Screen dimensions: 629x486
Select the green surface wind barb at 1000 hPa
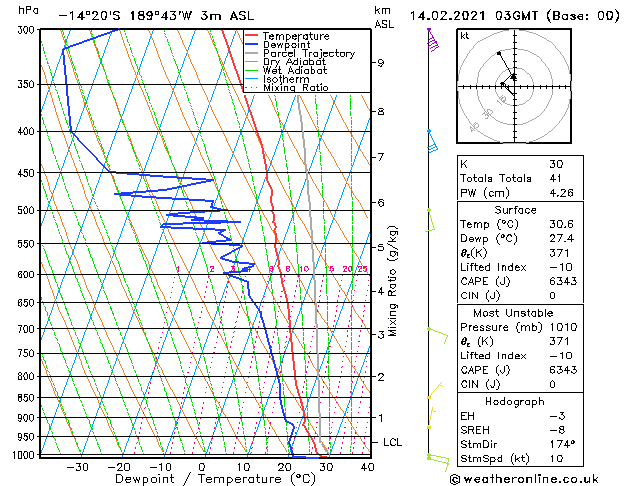pos(438,462)
